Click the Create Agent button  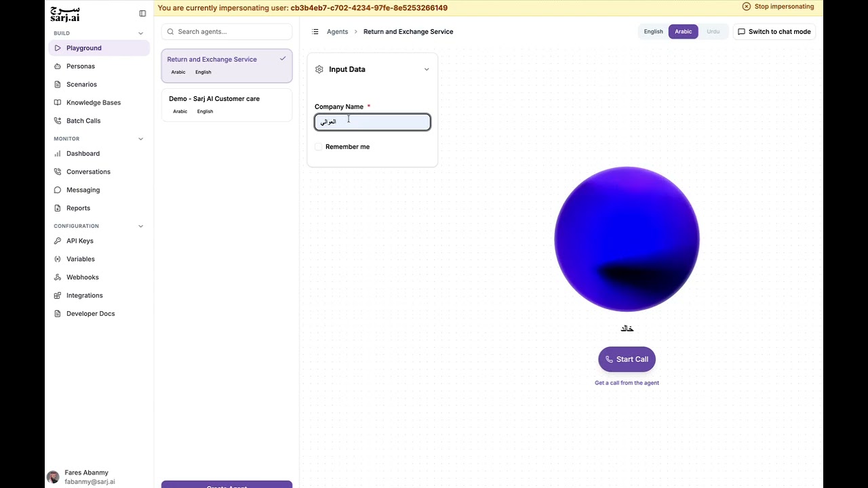pyautogui.click(x=226, y=485)
